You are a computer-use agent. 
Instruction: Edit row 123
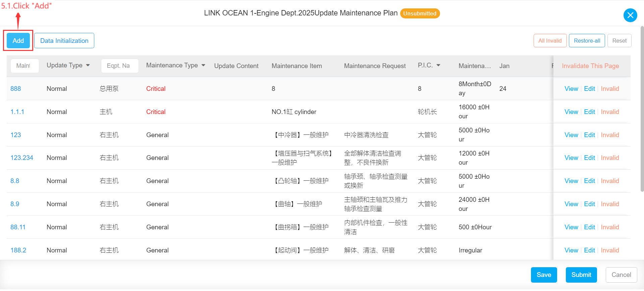pyautogui.click(x=589, y=135)
